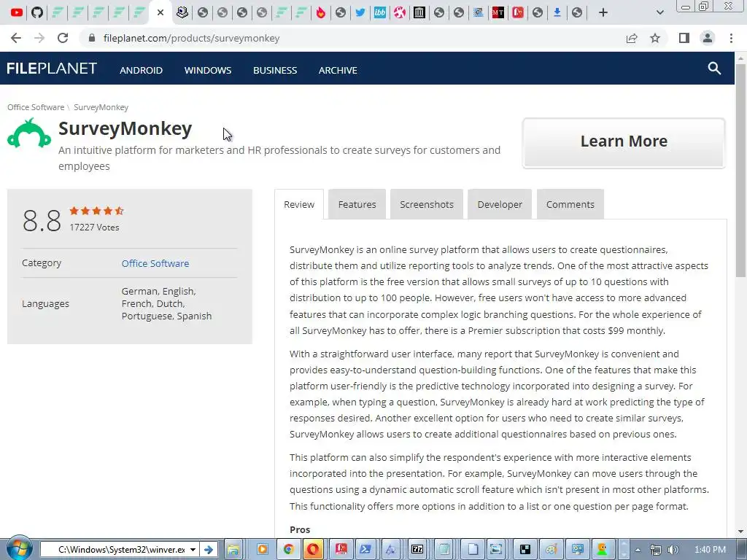This screenshot has height=560, width=747.
Task: Switch to the Features tab
Action: click(357, 204)
